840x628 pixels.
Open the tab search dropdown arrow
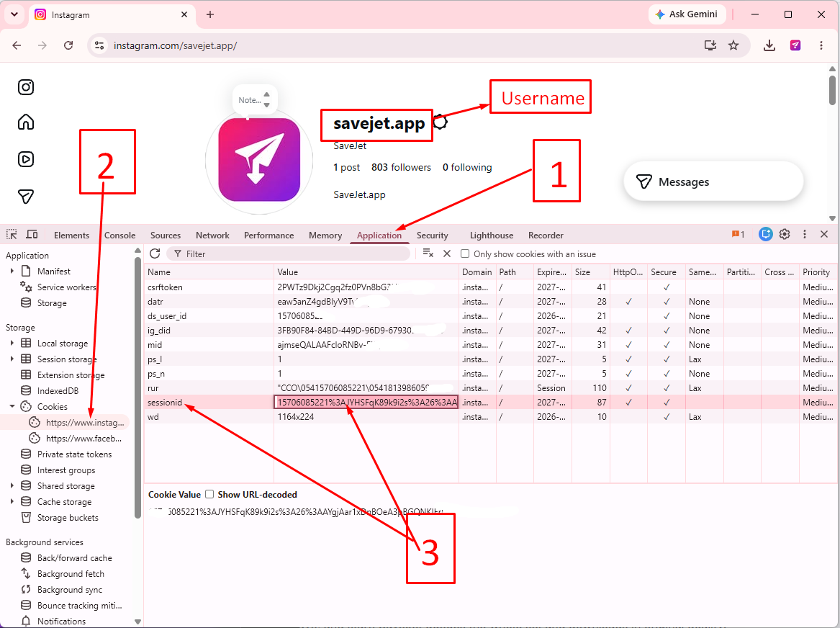point(14,14)
